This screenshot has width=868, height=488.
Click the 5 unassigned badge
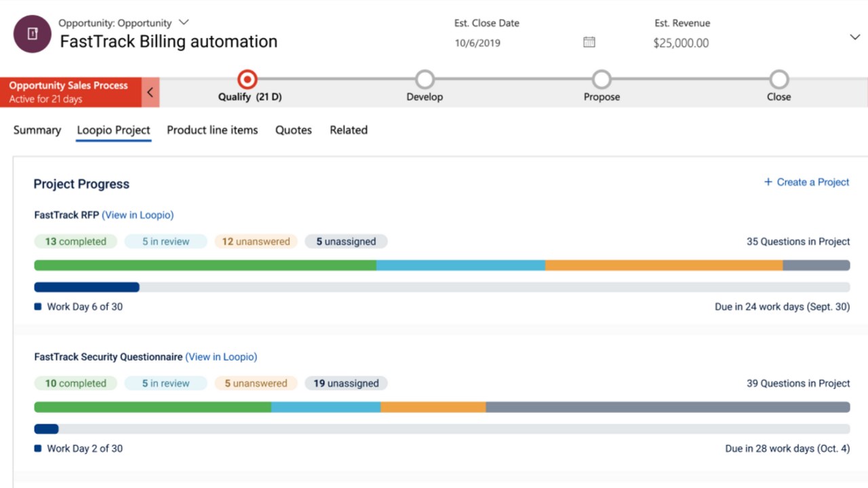coord(346,241)
